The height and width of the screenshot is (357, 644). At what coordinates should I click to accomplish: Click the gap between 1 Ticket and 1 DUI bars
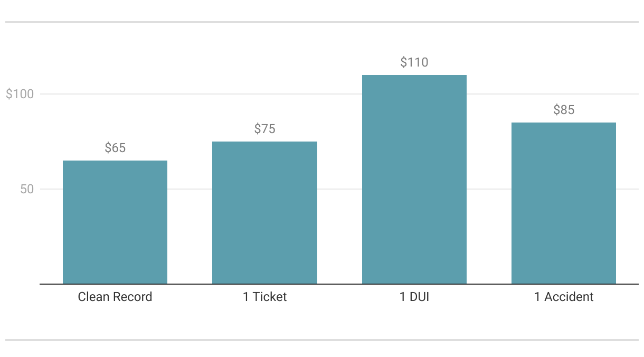339,238
